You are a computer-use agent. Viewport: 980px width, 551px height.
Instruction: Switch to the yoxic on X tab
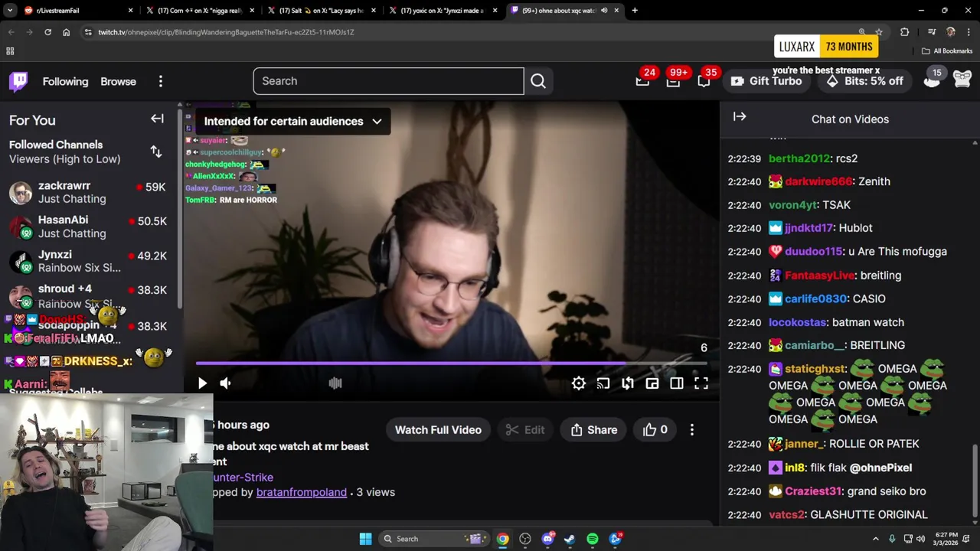[443, 11]
